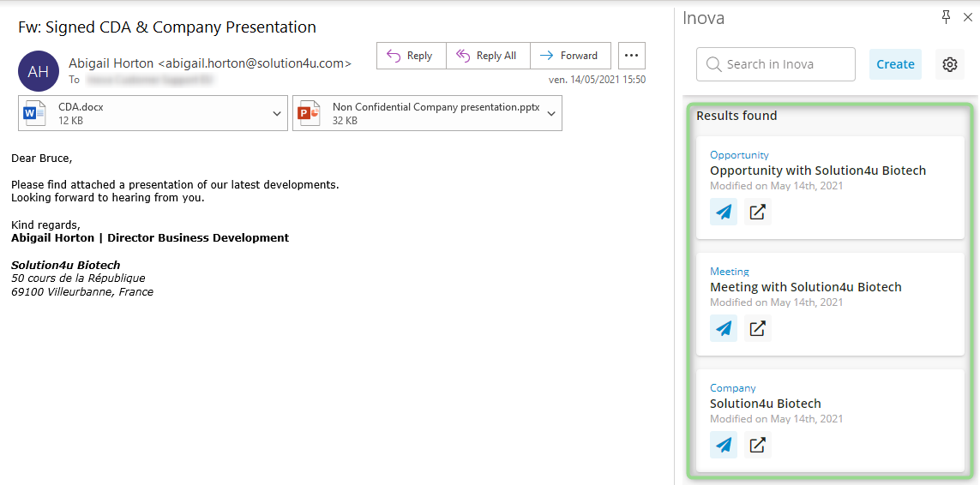Open Meeting with Solution4u Biotech externally
Viewport: 980px width, 485px height.
757,328
